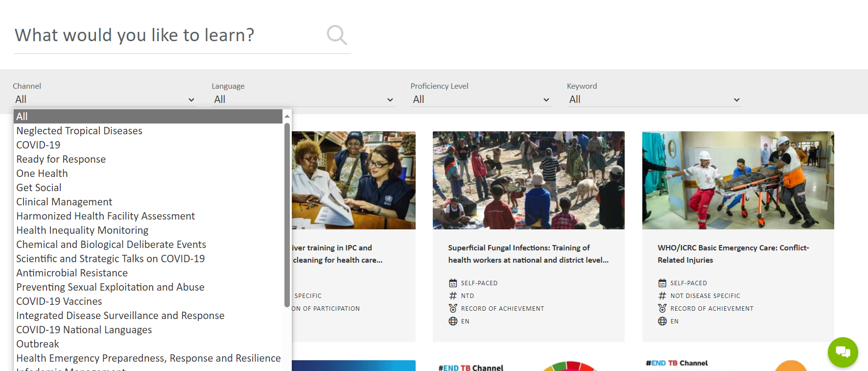868x371 pixels.
Task: Click SELF-PACED on Fungal Infections card
Action: (x=479, y=283)
